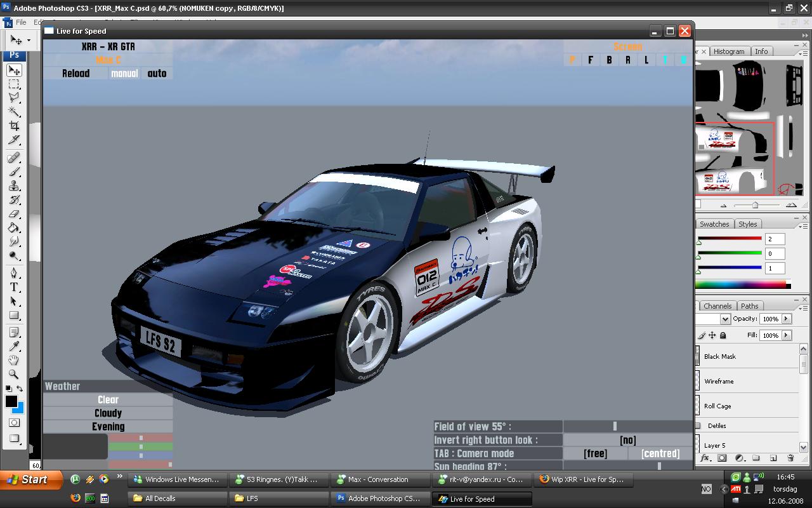Click the [free] camera mode button
This screenshot has width=812, height=508.
595,453
